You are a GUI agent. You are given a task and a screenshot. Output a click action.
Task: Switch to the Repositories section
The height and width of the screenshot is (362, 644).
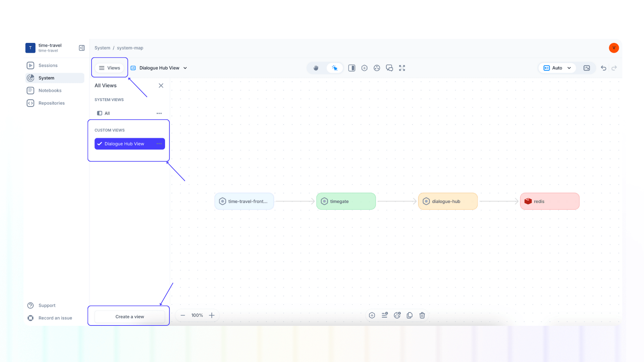(x=51, y=103)
